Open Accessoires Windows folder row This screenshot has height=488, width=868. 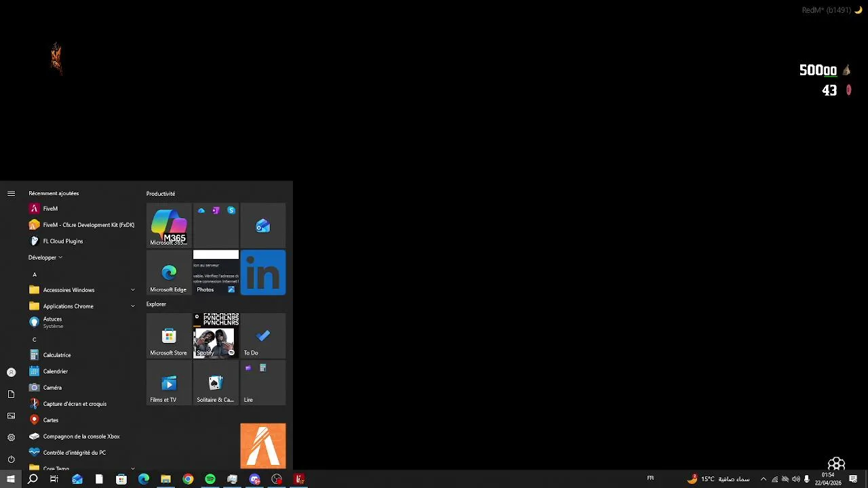[81, 290]
